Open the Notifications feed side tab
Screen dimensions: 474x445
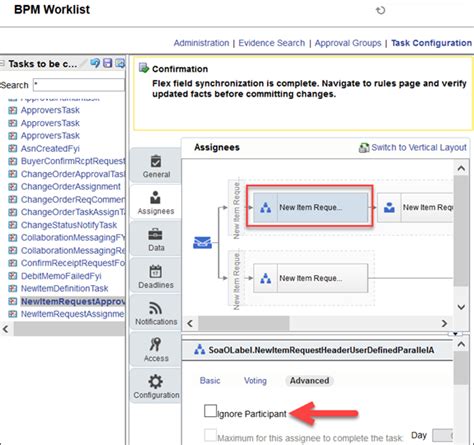[x=156, y=313]
